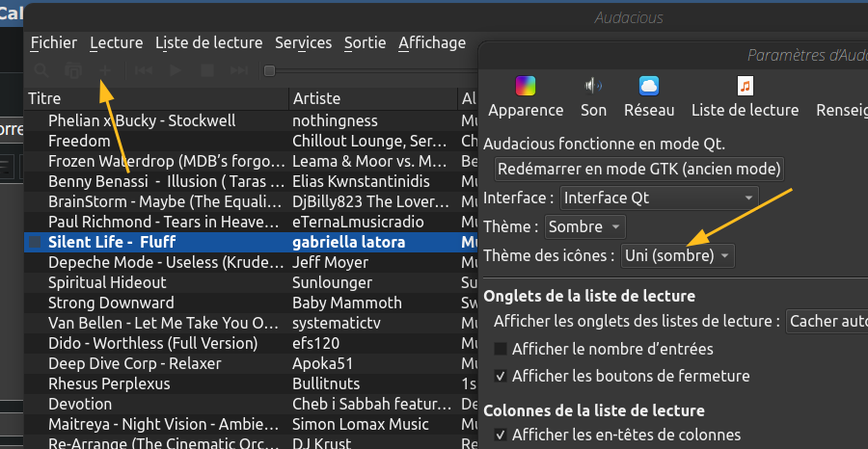Disable Afficher les boutons de fermeture checkbox
The width and height of the screenshot is (868, 449).
501,377
